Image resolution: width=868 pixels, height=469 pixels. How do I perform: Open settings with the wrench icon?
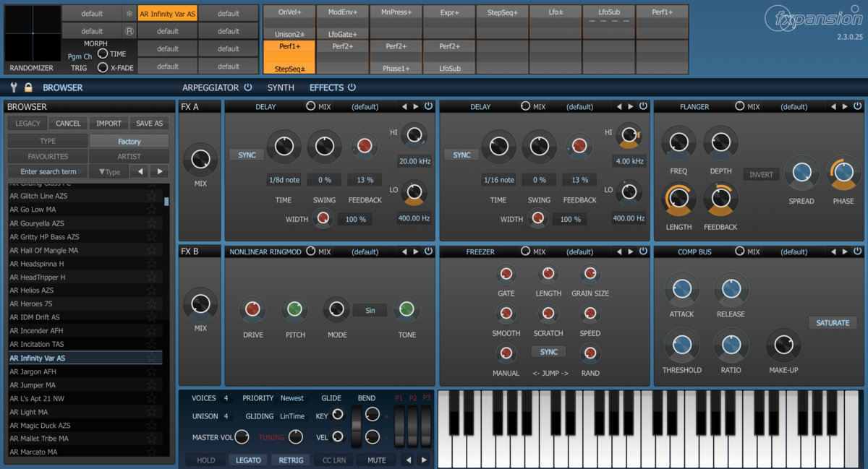coord(13,87)
